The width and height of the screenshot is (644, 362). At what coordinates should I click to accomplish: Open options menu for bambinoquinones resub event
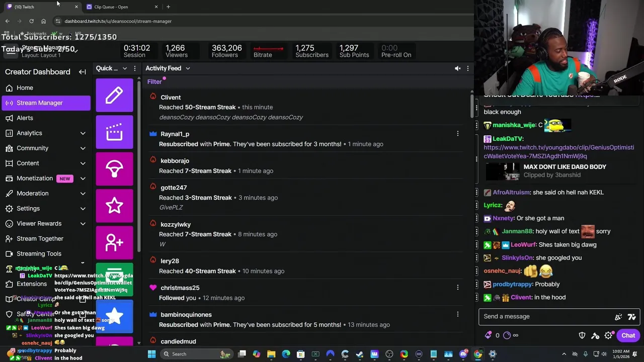point(457,314)
